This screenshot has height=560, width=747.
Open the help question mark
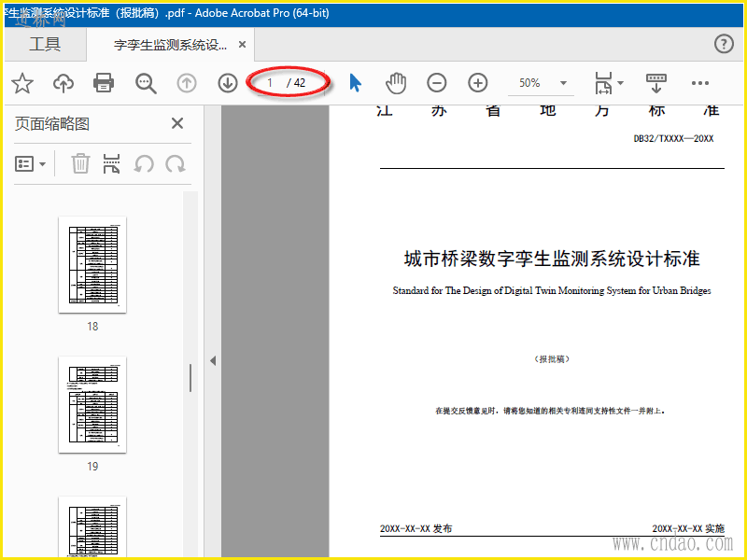click(x=724, y=44)
